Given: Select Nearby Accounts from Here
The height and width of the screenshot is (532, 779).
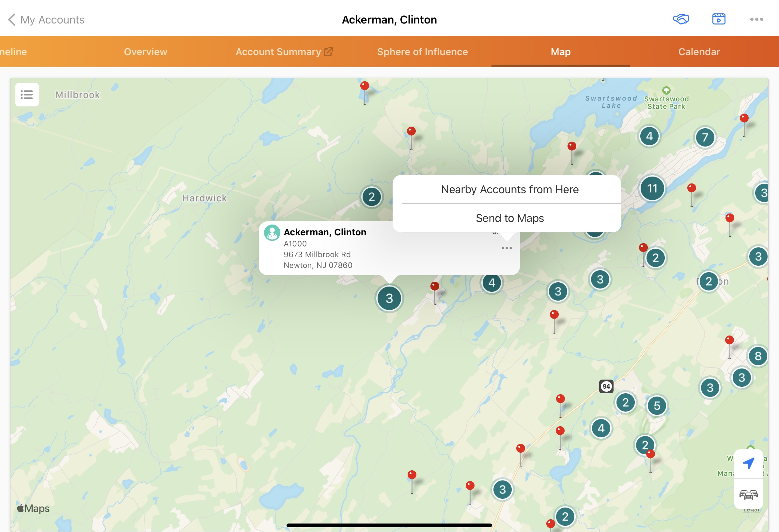Looking at the screenshot, I should coord(509,189).
